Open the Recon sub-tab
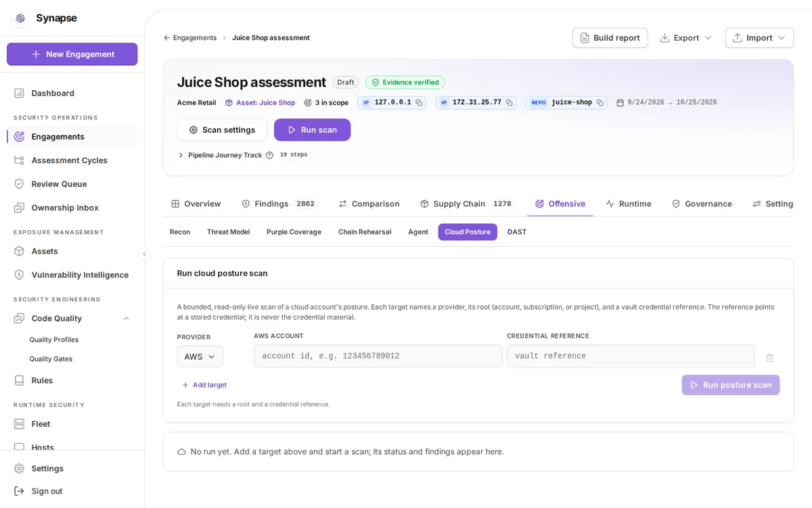The image size is (812, 508). coord(180,232)
